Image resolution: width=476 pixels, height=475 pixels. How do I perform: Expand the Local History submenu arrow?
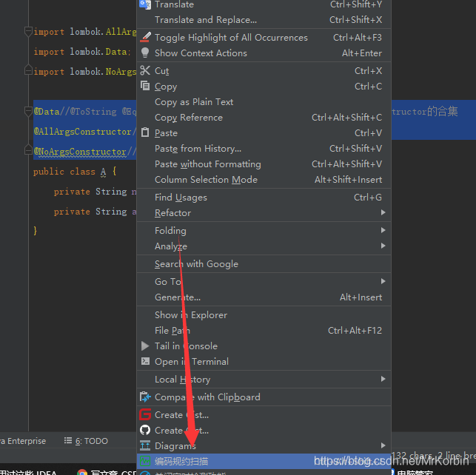coord(383,379)
